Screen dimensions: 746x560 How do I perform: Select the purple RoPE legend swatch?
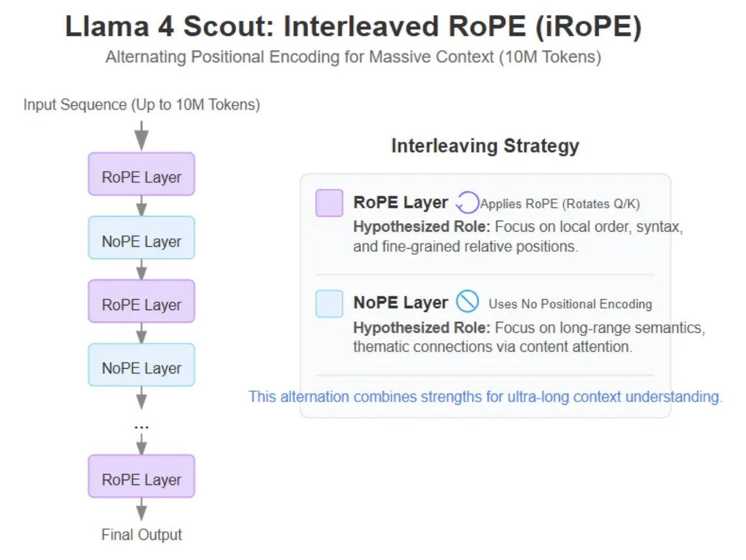click(329, 203)
